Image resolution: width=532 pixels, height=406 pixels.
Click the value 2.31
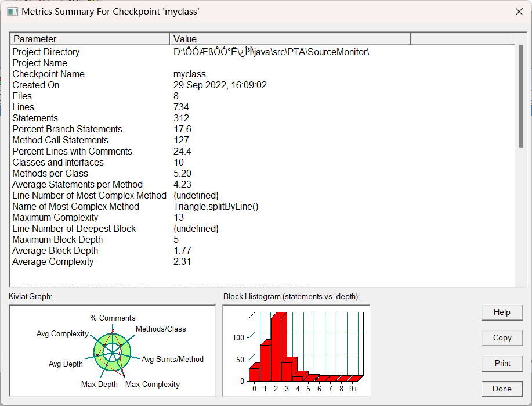point(182,261)
